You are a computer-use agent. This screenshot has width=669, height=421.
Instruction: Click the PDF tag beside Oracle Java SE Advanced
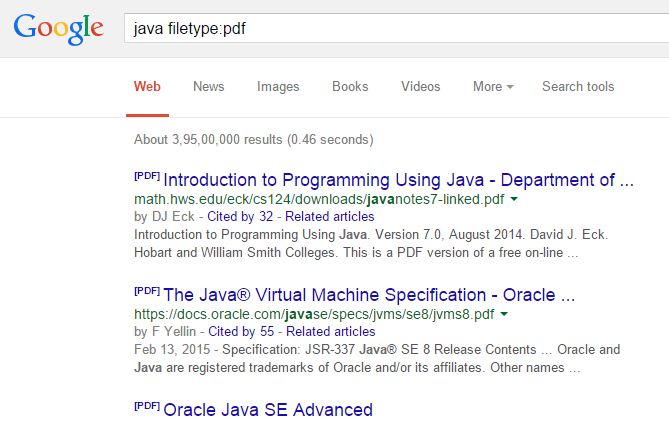pyautogui.click(x=147, y=406)
